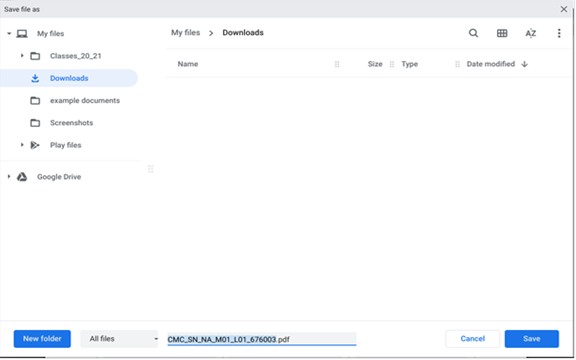Open the All files type dropdown
This screenshot has height=360, width=576.
coord(119,339)
